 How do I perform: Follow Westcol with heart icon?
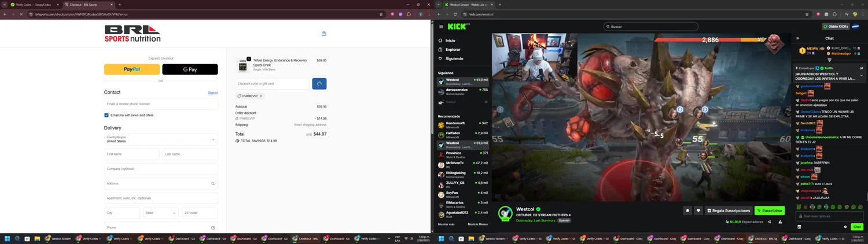coord(698,210)
